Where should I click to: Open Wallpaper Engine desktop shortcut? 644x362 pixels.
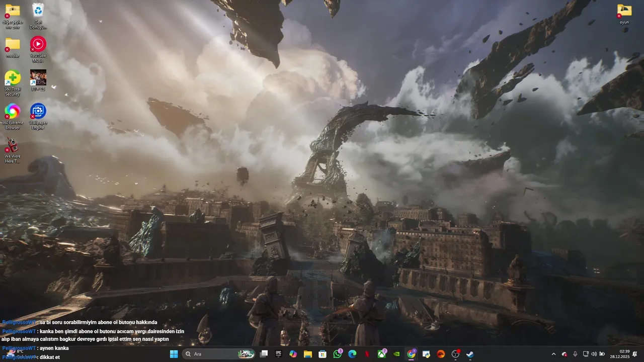coord(38,116)
